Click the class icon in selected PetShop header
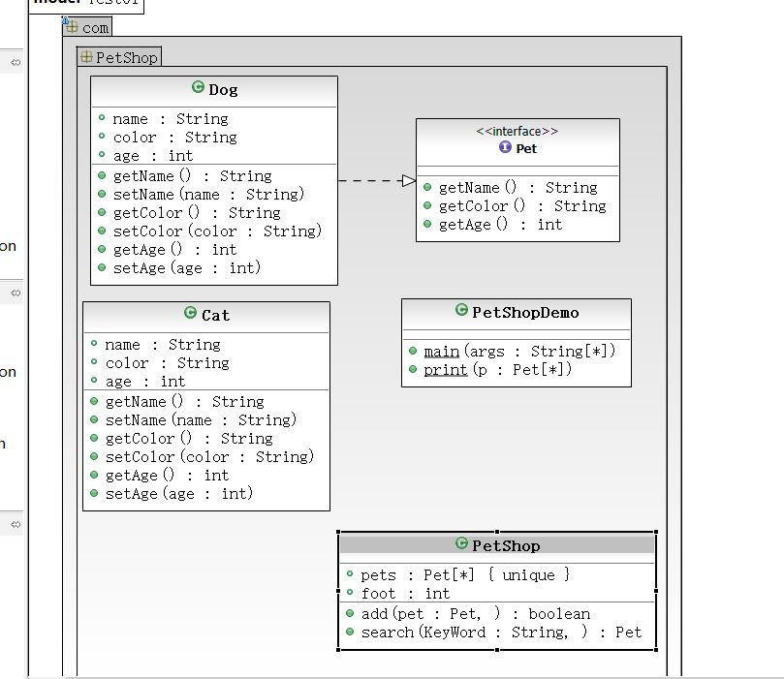Screen dimensions: 784x679 [x=461, y=543]
